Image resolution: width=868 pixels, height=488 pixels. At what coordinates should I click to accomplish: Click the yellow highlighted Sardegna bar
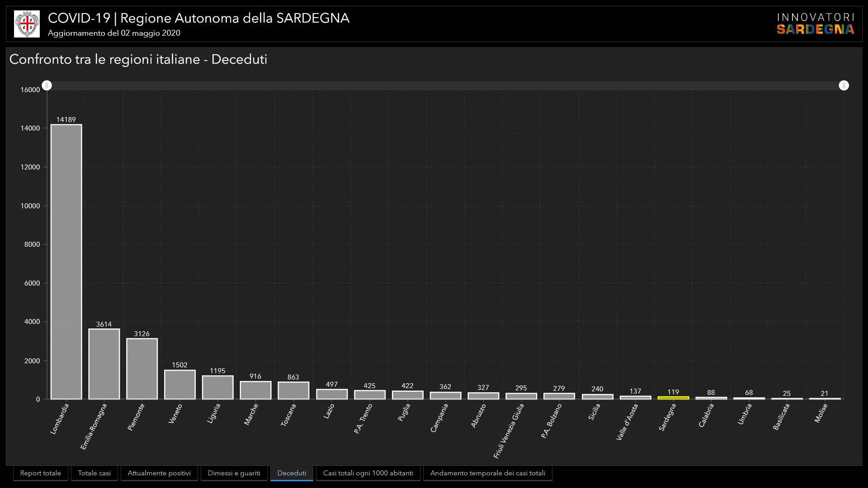[x=673, y=398]
